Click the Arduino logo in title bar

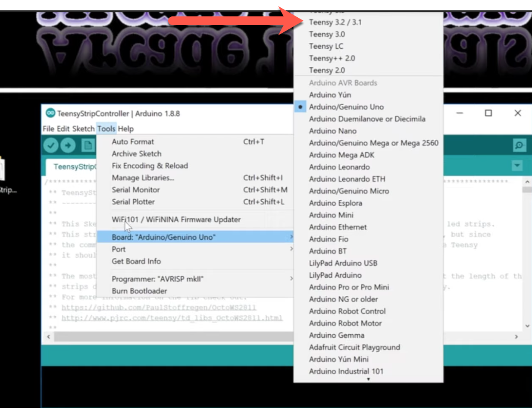point(50,113)
